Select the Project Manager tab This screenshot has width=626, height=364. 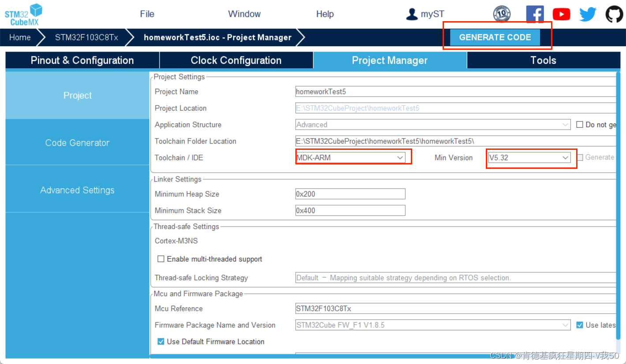pyautogui.click(x=390, y=60)
